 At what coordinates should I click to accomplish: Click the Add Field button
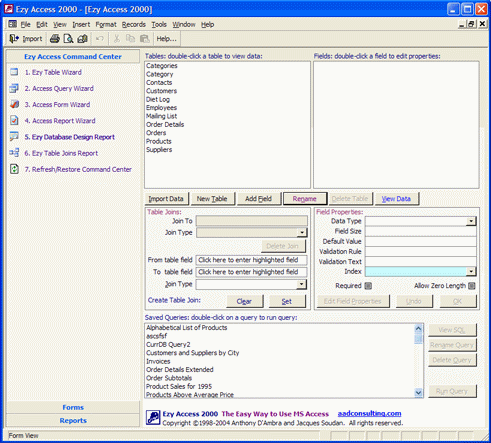(x=259, y=199)
